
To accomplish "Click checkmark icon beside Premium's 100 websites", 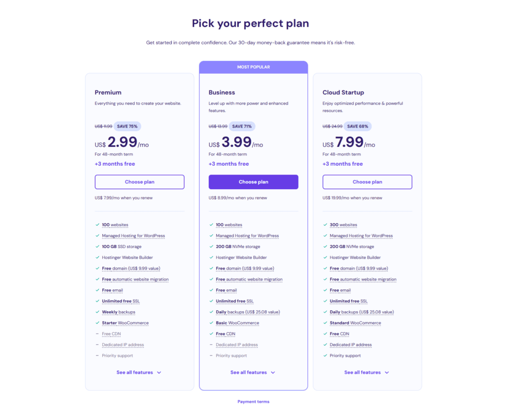I will 97,225.
